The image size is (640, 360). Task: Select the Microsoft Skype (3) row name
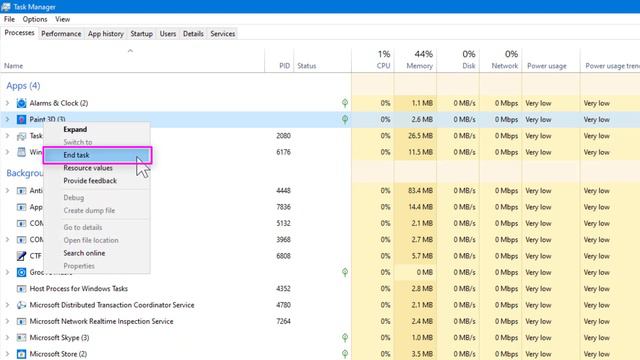pyautogui.click(x=59, y=338)
